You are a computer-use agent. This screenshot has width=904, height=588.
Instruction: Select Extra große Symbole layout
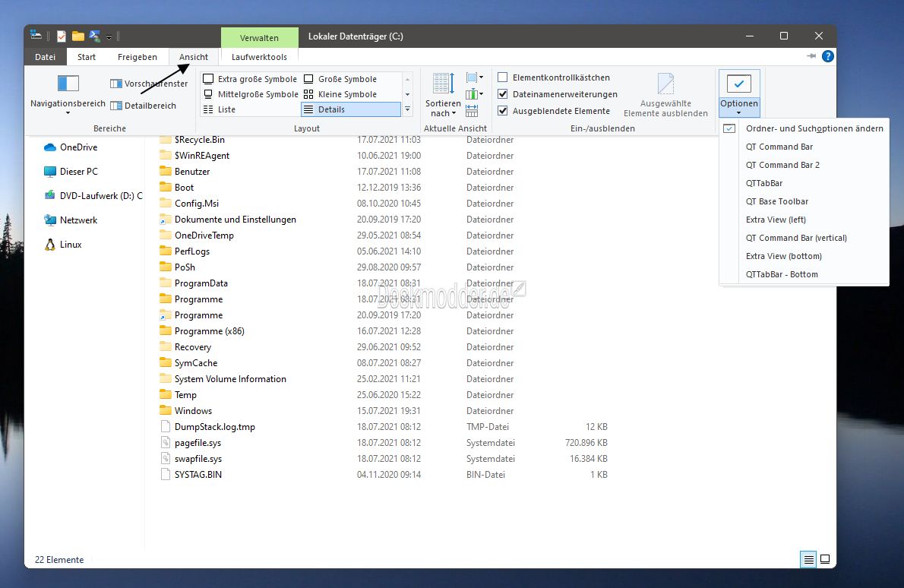[250, 79]
